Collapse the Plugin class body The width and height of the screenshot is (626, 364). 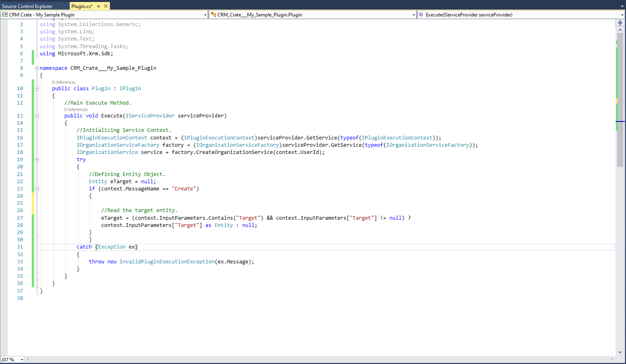36,88
